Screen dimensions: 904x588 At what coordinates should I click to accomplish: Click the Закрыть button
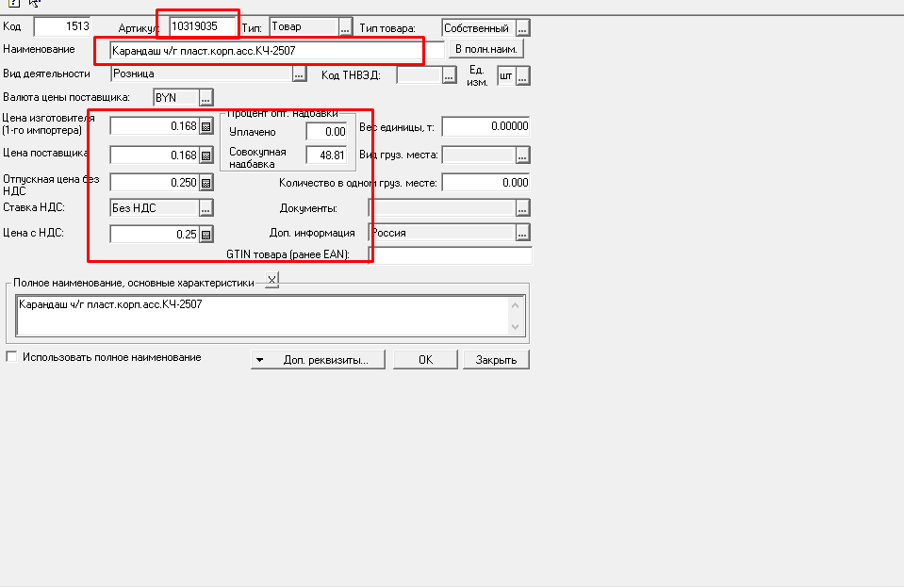[496, 360]
